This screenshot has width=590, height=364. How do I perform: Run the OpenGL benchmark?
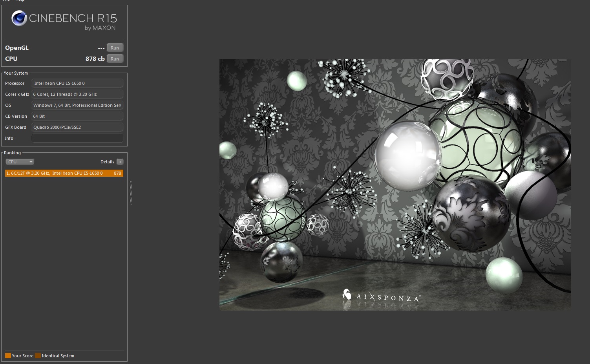coord(115,48)
